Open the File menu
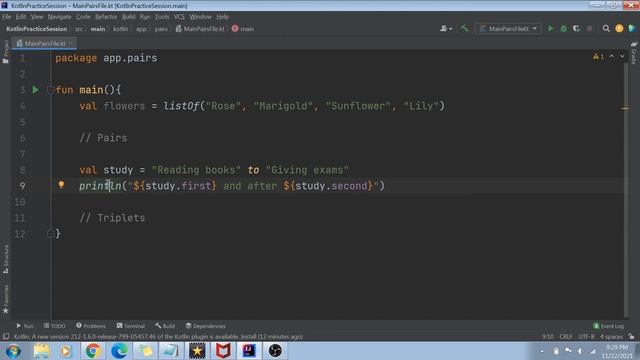This screenshot has height=360, width=640. pyautogui.click(x=7, y=17)
